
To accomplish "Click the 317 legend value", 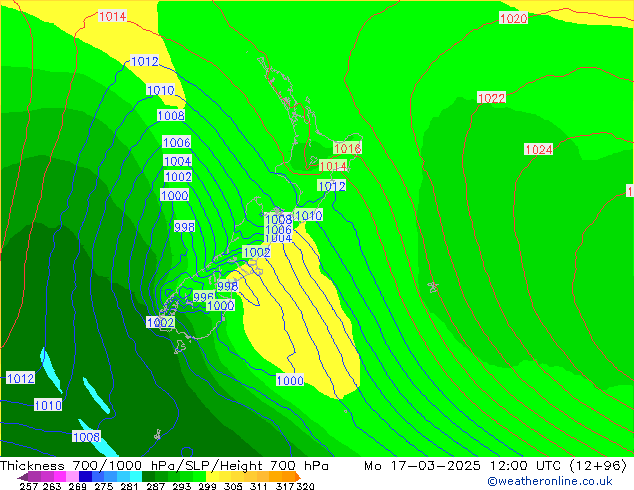I will click(x=285, y=486).
